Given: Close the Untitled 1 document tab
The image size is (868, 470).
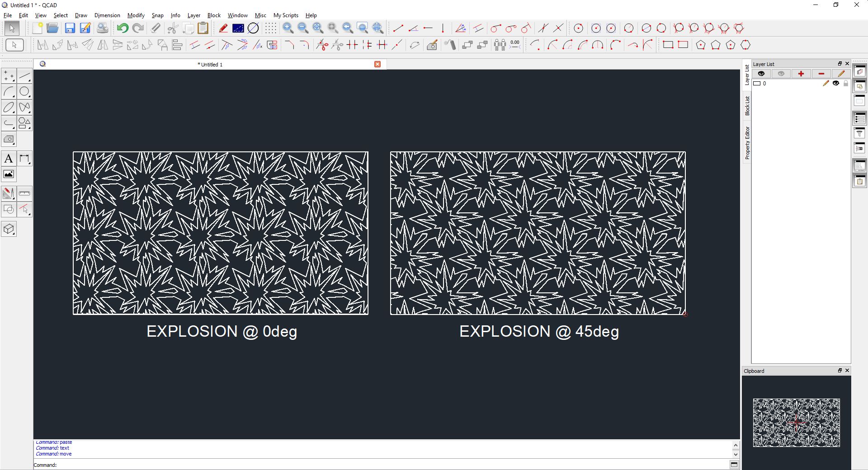Looking at the screenshot, I should [377, 64].
